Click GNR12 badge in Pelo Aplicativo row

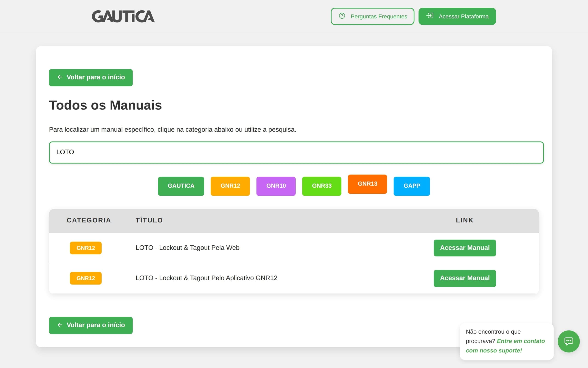(x=85, y=278)
